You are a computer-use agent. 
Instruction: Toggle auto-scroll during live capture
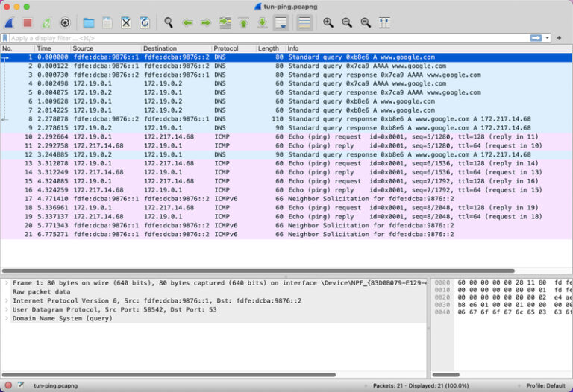tap(281, 23)
